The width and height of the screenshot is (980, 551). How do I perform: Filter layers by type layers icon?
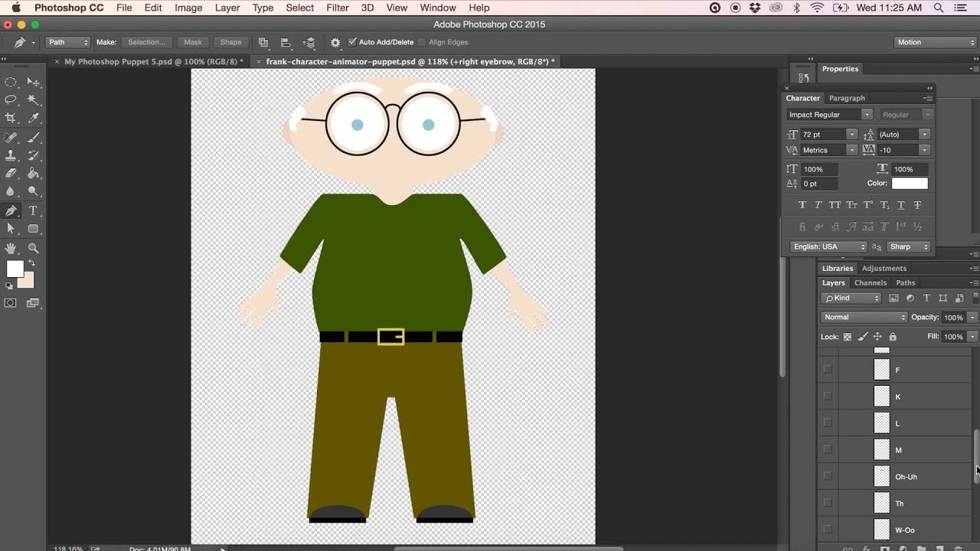[x=926, y=298]
